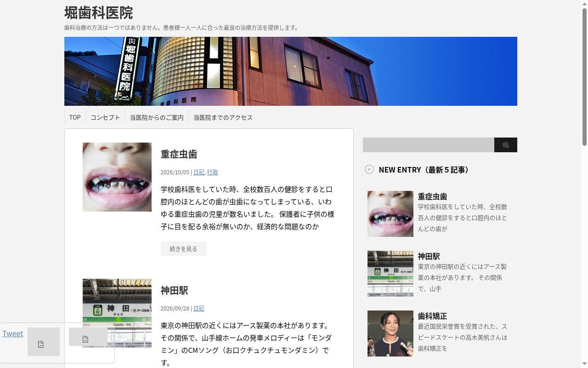The height and width of the screenshot is (368, 588).
Task: Click the NEW ENTRY（最新５記事） heading
Action: pyautogui.click(x=425, y=170)
